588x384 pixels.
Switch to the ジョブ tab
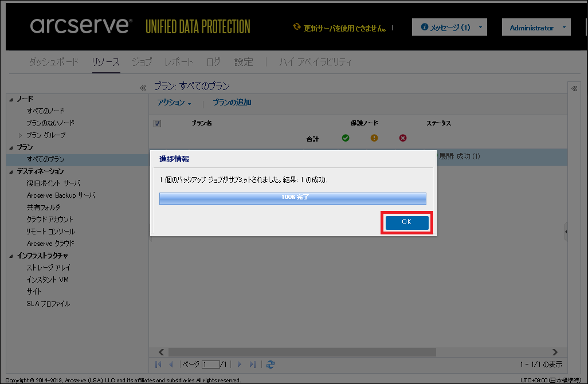pyautogui.click(x=142, y=61)
